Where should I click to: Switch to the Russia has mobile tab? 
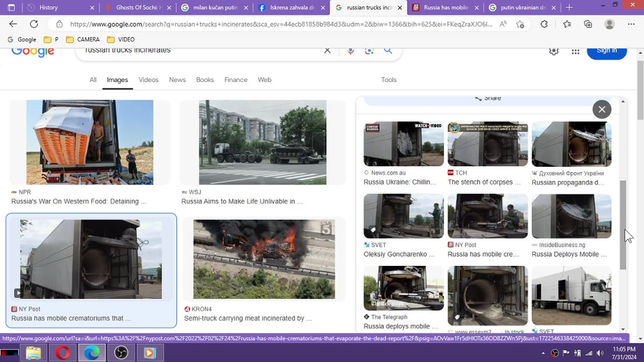[x=445, y=8]
